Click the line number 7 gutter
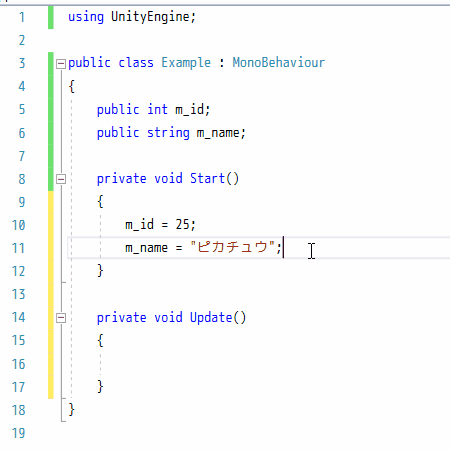This screenshot has height=450, width=450. [x=22, y=156]
